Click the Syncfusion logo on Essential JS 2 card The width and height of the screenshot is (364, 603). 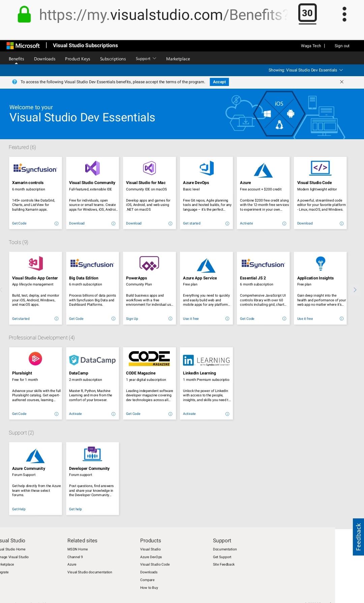point(263,264)
